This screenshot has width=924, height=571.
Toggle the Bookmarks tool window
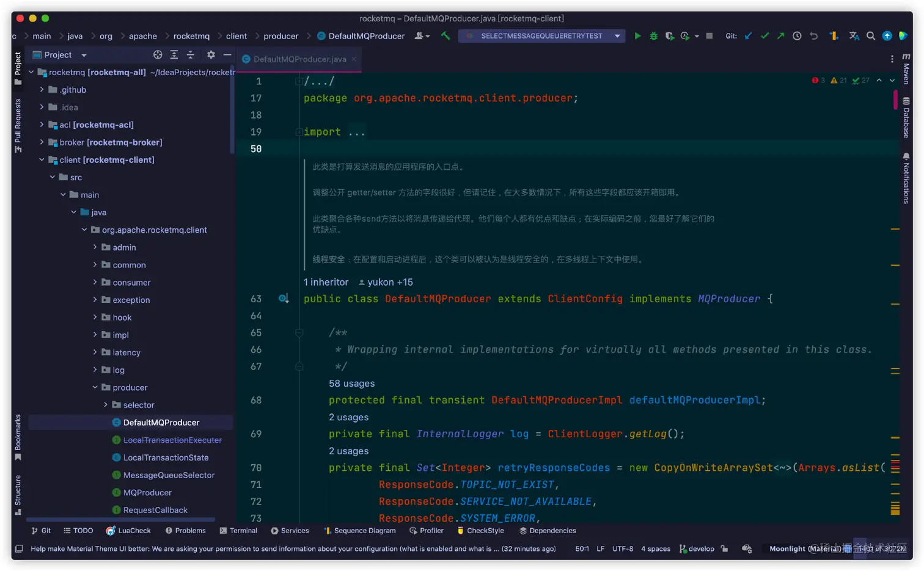tap(18, 437)
